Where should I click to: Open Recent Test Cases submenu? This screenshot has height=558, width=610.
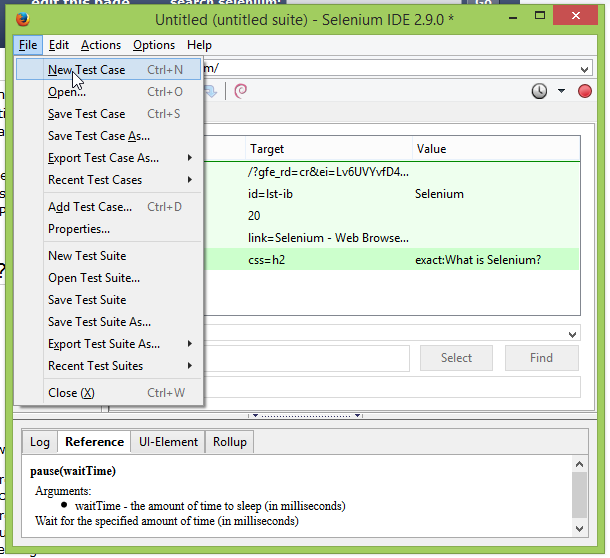click(x=108, y=180)
